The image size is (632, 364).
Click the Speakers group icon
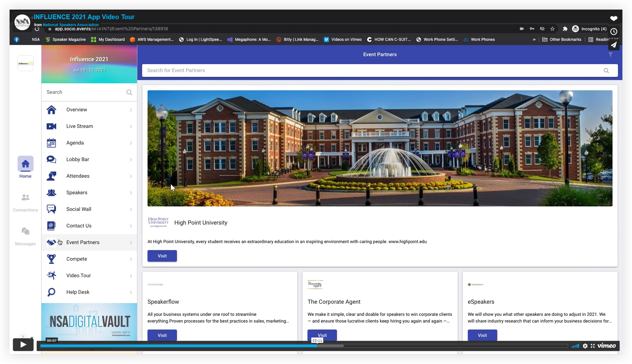point(51,193)
